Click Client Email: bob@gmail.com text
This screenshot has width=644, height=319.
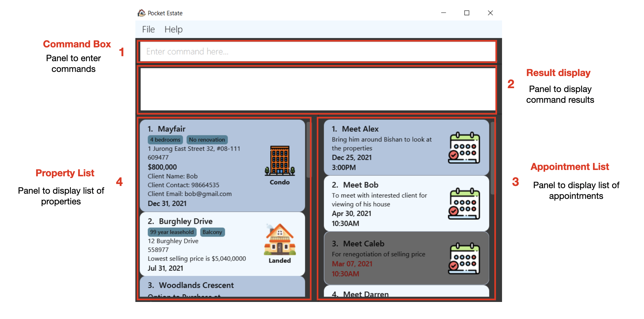coord(190,194)
